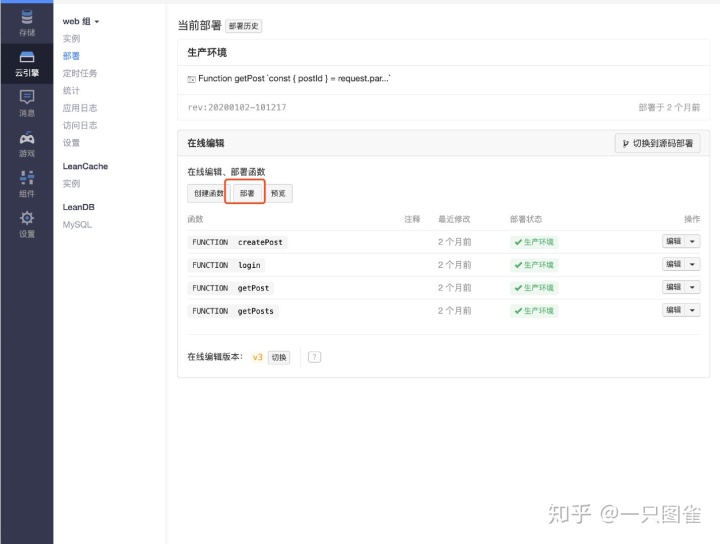Open 设置 in the cloud engine menu
Viewport: 720px width, 544px height.
coord(71,143)
